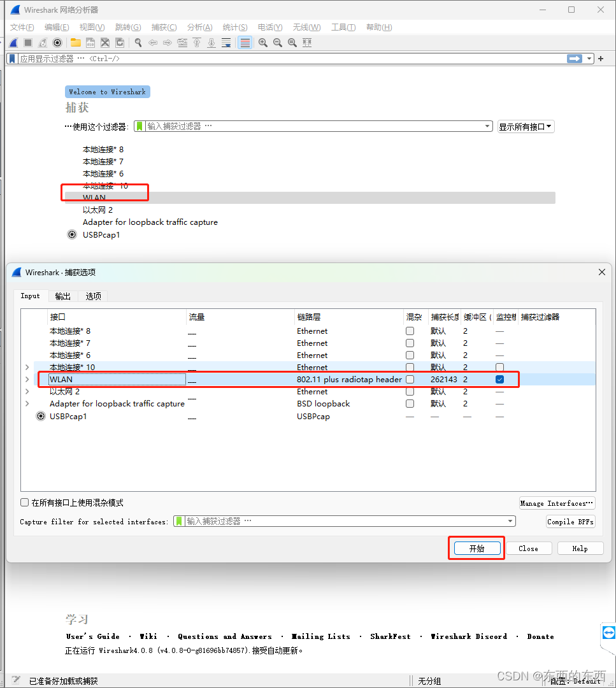Apply display filter arrow button
This screenshot has height=688, width=616.
pyautogui.click(x=575, y=59)
